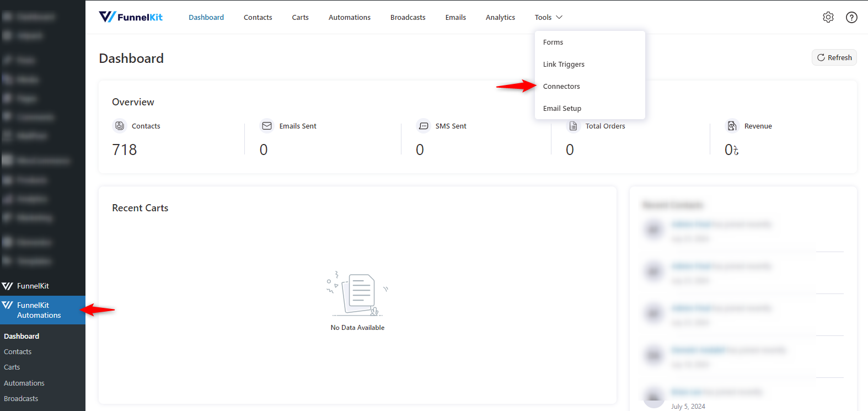Open the Contacts top navigation tab

[x=258, y=17]
